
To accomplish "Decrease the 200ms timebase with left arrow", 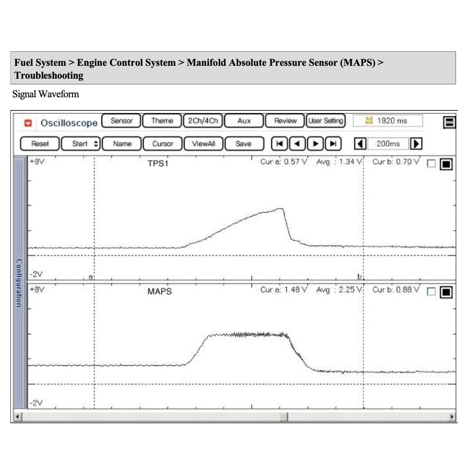I will (361, 144).
